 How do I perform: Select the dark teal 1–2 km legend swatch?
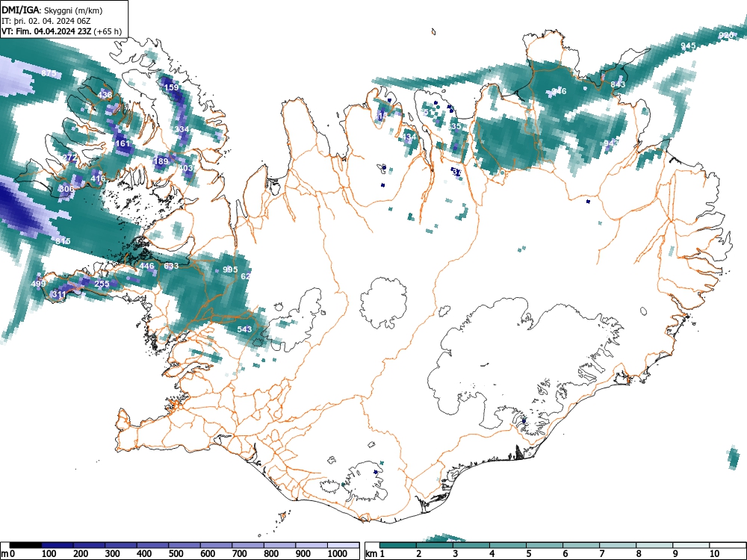[x=398, y=545]
